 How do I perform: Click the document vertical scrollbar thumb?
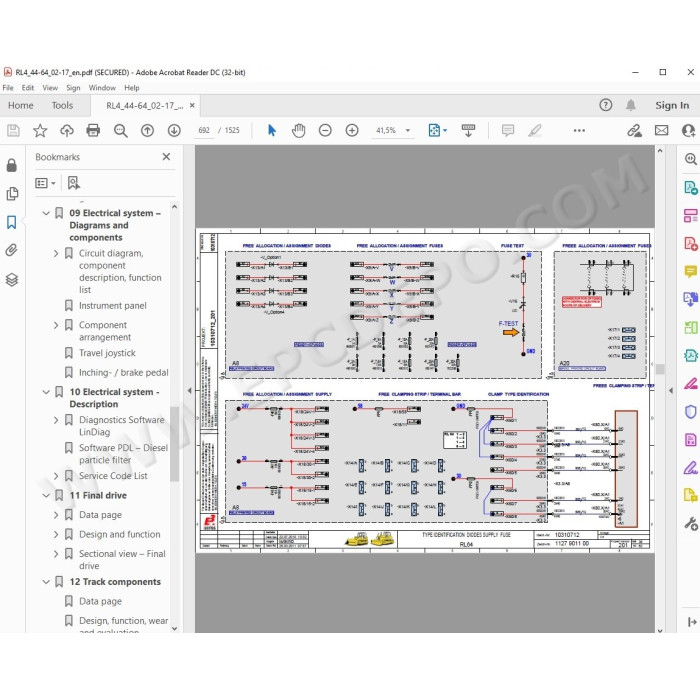pyautogui.click(x=660, y=369)
